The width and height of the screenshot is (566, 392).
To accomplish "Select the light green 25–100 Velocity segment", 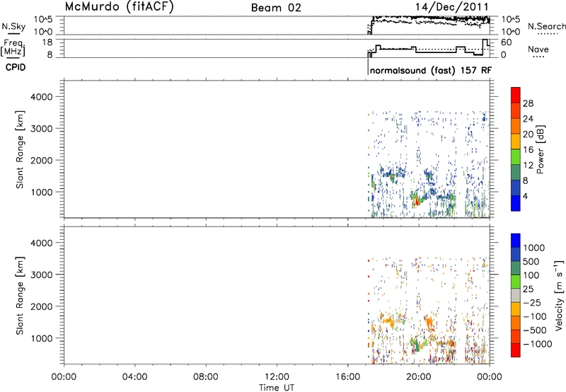I will tap(516, 282).
